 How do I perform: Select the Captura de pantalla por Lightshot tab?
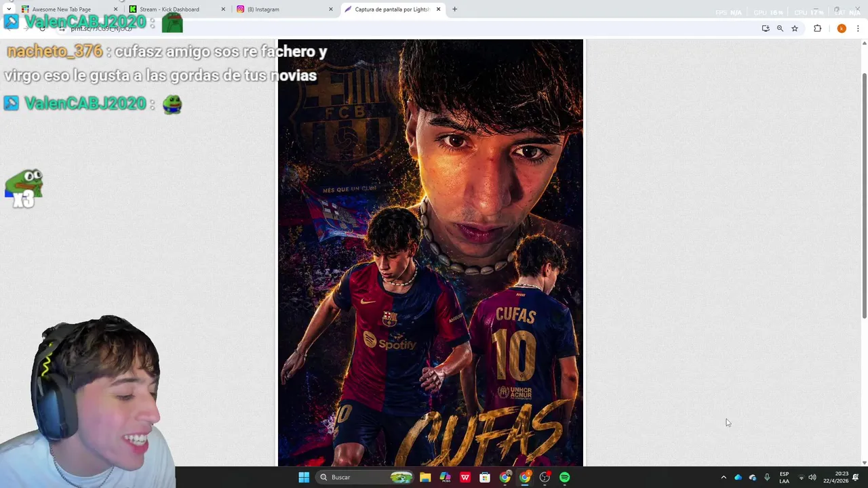pyautogui.click(x=392, y=9)
